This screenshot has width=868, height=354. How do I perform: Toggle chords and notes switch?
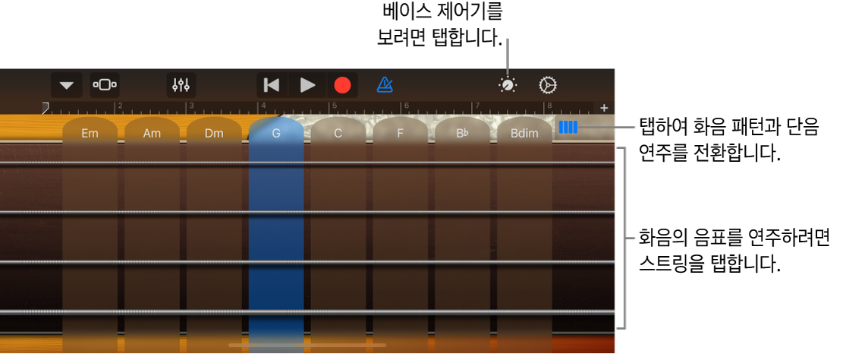point(568,128)
